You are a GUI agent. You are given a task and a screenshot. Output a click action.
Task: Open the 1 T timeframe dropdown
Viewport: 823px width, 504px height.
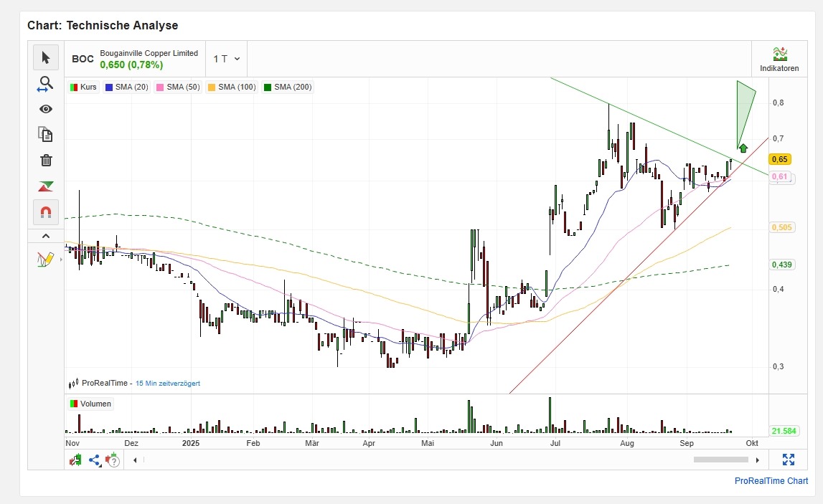(227, 59)
